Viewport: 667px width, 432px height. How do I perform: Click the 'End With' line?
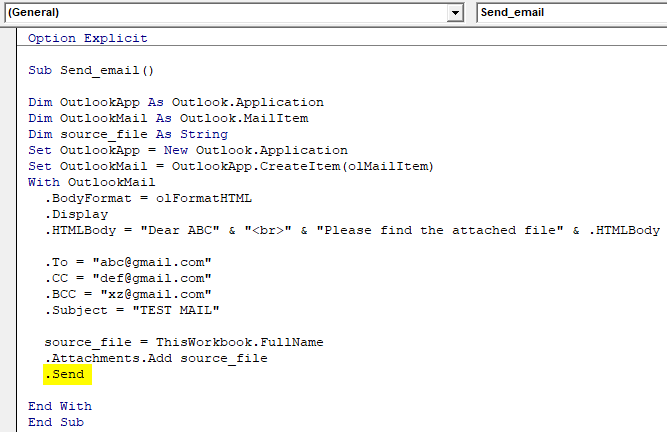pos(60,406)
